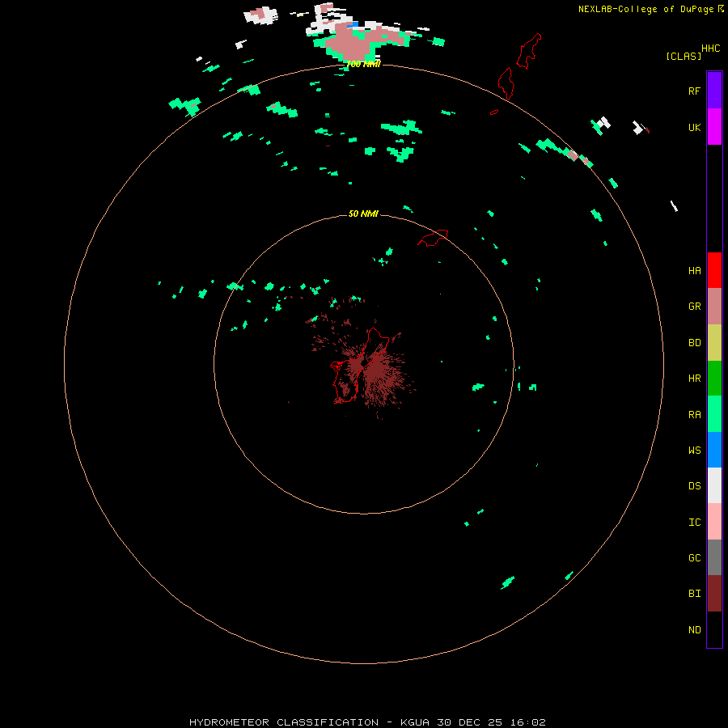The width and height of the screenshot is (728, 728).
Task: Click the [CLAS] label
Action: pos(684,56)
